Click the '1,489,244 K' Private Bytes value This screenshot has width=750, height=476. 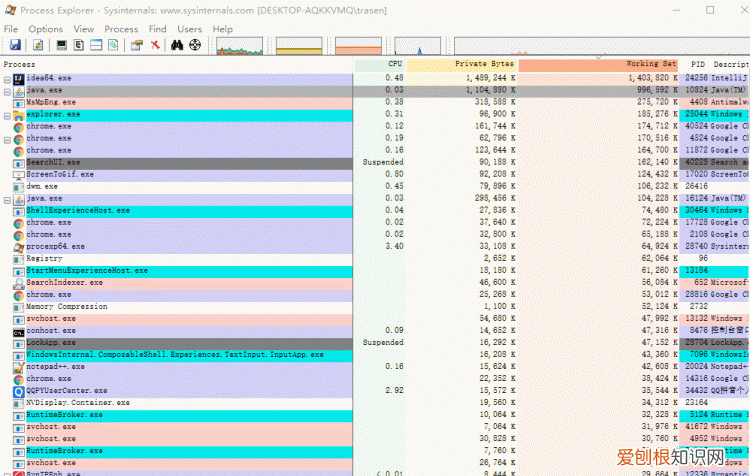click(491, 78)
